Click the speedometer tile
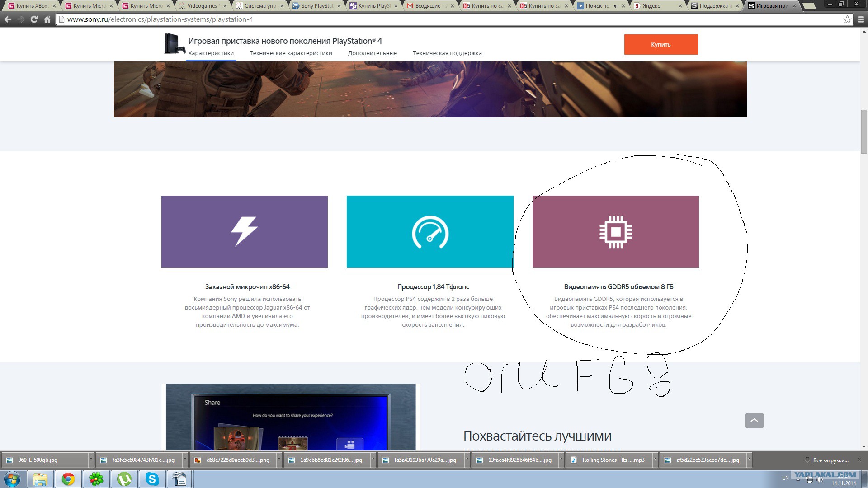The image size is (868, 488). tap(430, 232)
